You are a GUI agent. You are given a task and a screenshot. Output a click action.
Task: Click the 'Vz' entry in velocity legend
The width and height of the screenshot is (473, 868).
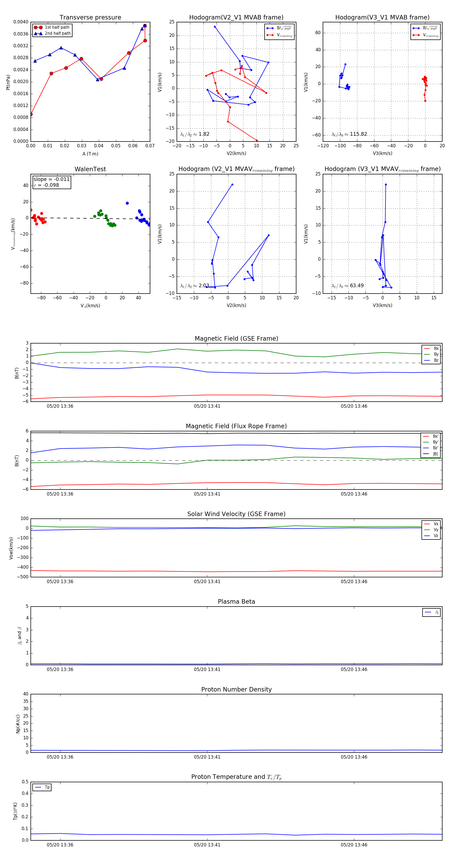pos(431,536)
